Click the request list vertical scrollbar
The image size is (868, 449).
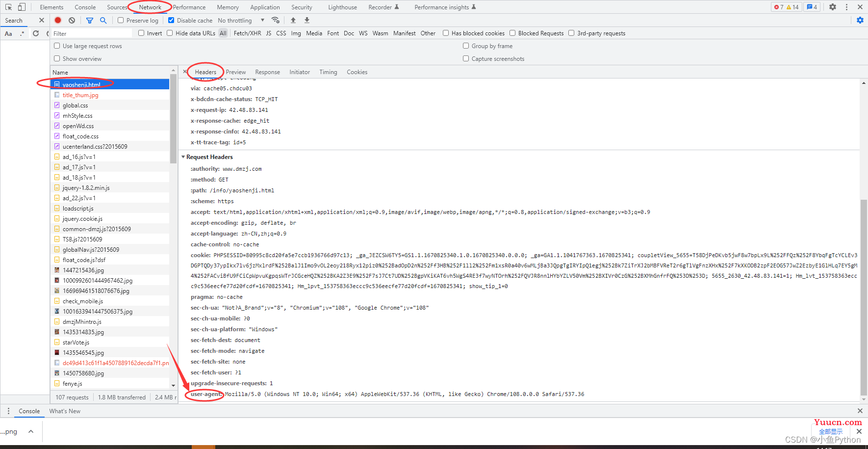click(173, 118)
